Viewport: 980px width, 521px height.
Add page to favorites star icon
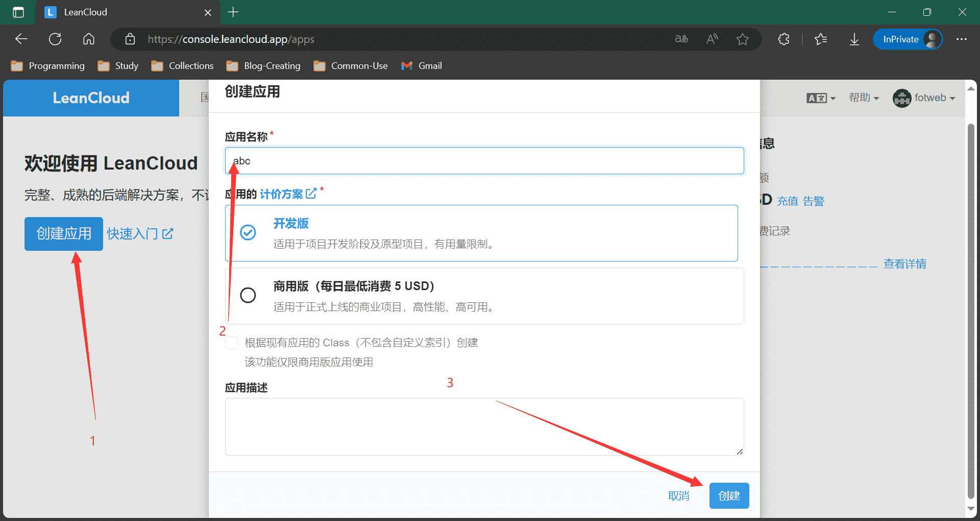coord(743,39)
